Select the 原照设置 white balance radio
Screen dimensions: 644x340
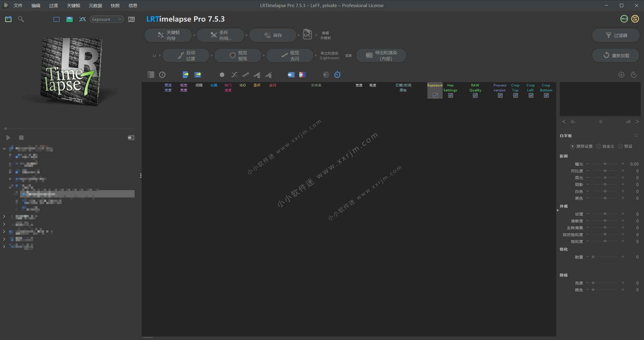(x=572, y=146)
